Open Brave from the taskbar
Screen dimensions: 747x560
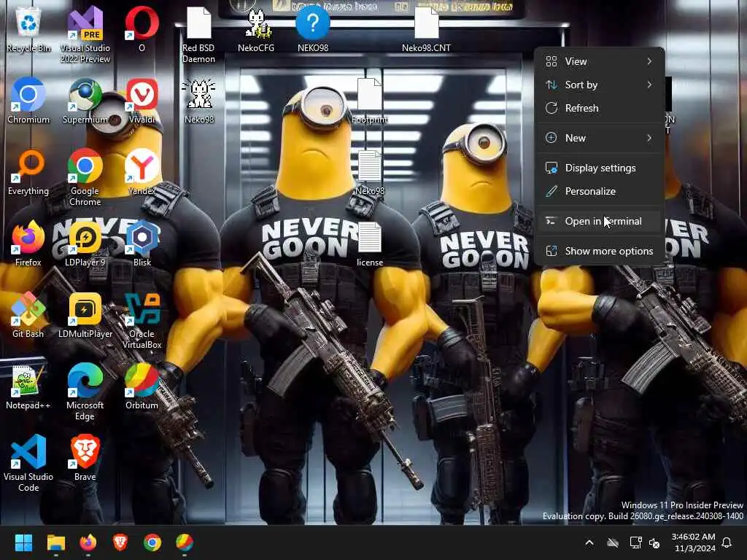click(x=120, y=542)
